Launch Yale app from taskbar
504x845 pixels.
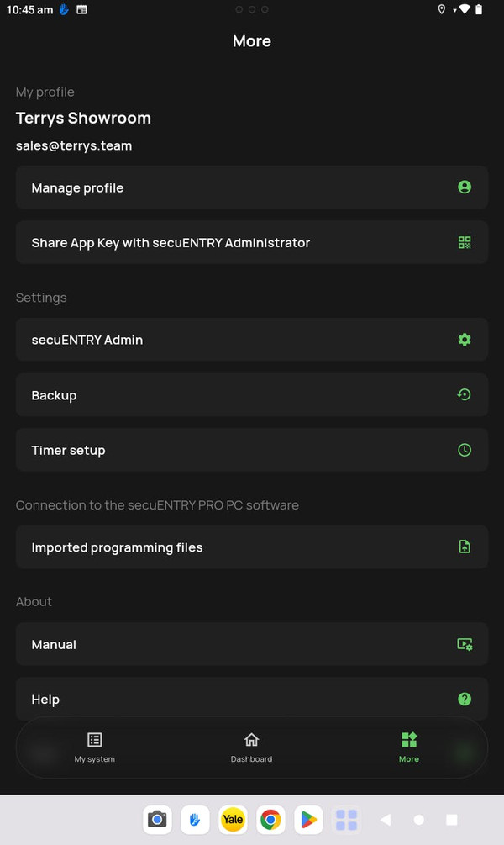tap(233, 820)
